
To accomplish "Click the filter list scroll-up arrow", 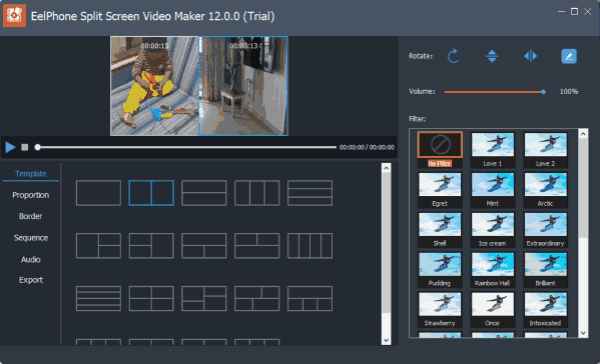I will (583, 134).
